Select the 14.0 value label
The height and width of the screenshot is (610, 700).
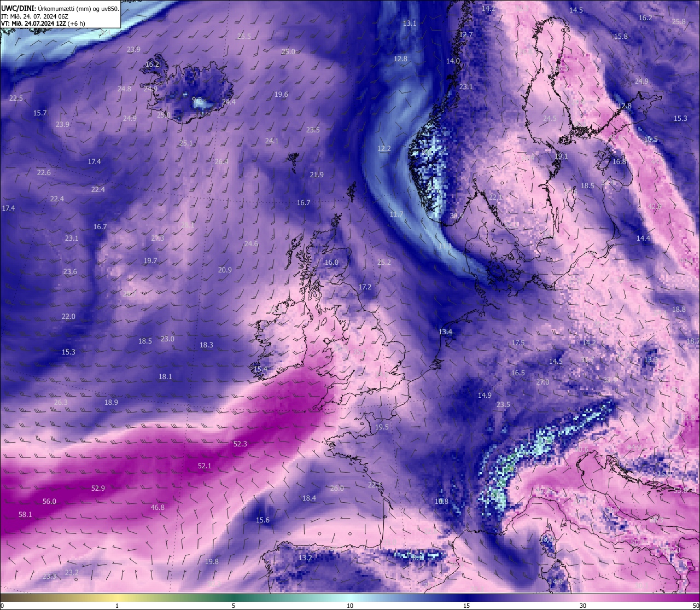tap(453, 61)
